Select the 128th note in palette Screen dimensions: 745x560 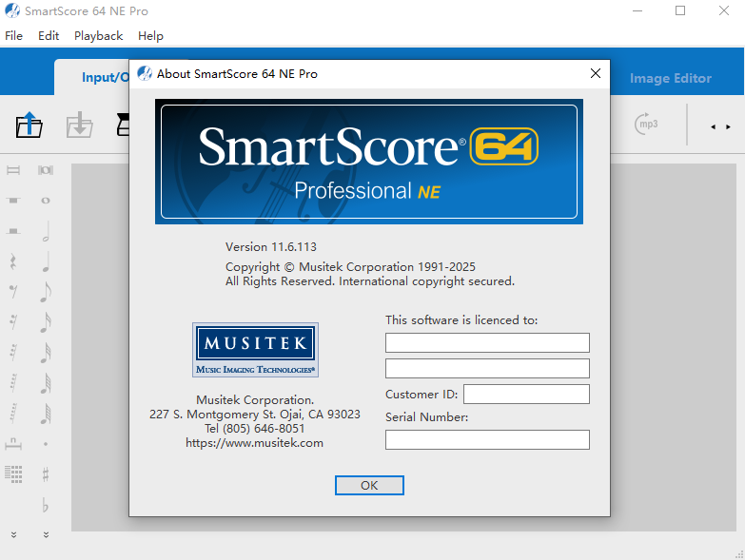46,414
